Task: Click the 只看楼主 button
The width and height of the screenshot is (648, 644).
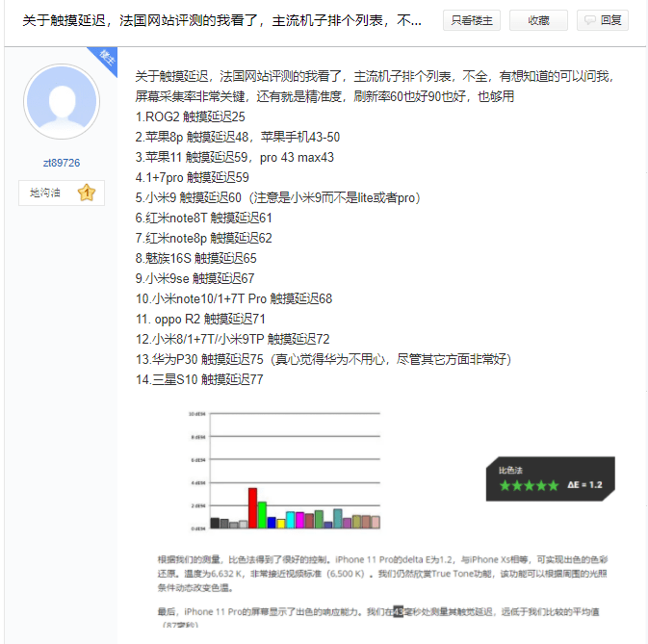Action: click(x=472, y=20)
